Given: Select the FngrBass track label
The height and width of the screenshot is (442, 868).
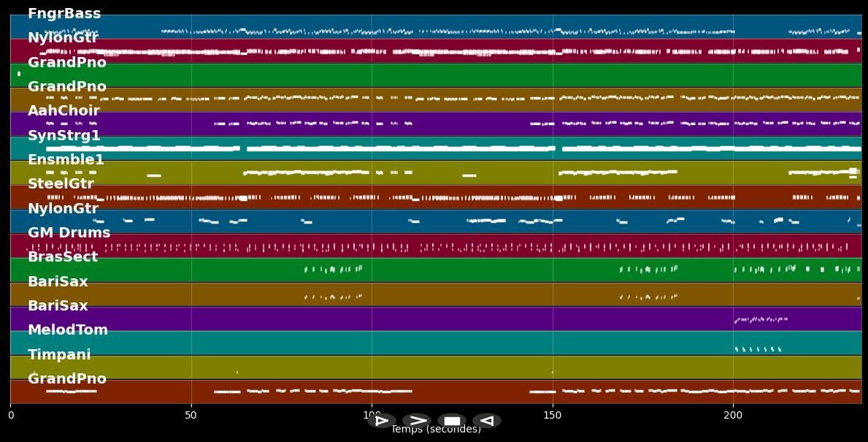Looking at the screenshot, I should tap(64, 14).
